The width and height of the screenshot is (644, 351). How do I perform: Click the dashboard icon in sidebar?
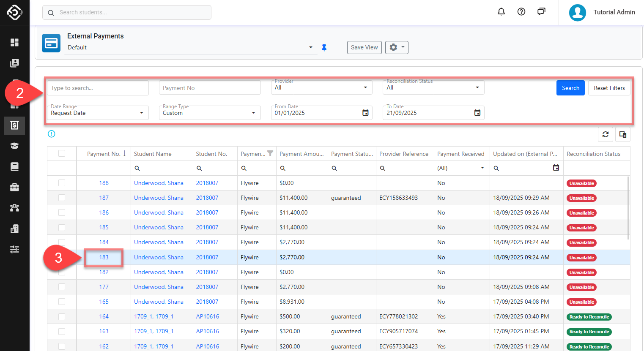coord(14,42)
